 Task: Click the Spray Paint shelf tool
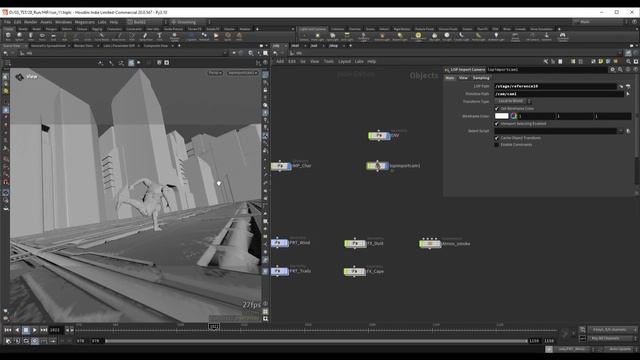[x=145, y=37]
